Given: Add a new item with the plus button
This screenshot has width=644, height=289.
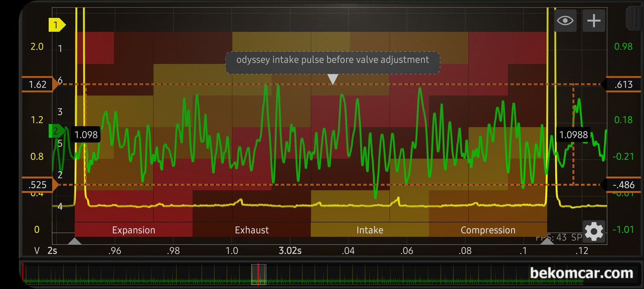Looking at the screenshot, I should click(x=594, y=20).
